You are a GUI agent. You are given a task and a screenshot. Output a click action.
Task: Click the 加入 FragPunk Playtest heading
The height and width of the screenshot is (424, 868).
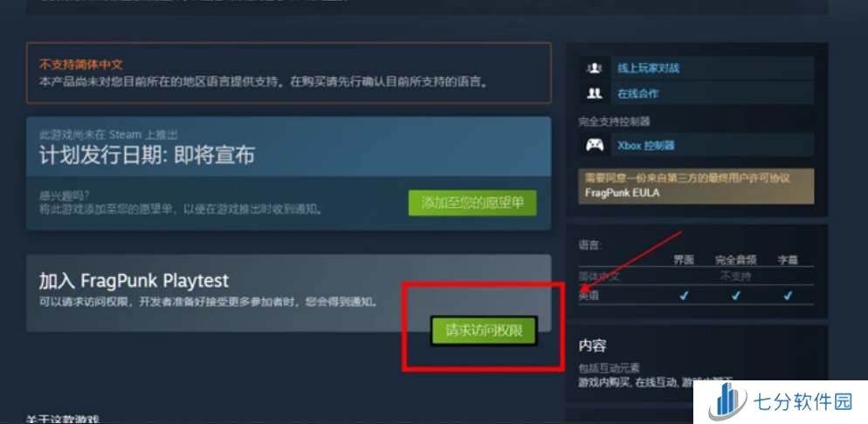click(x=134, y=281)
